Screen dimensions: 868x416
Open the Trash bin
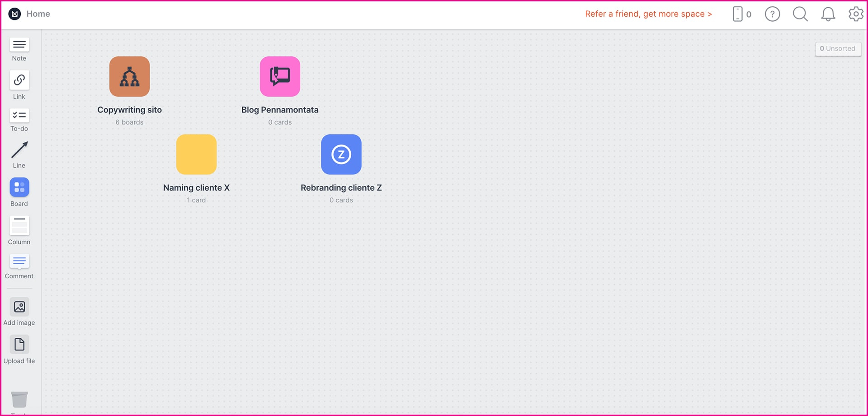pos(19,400)
